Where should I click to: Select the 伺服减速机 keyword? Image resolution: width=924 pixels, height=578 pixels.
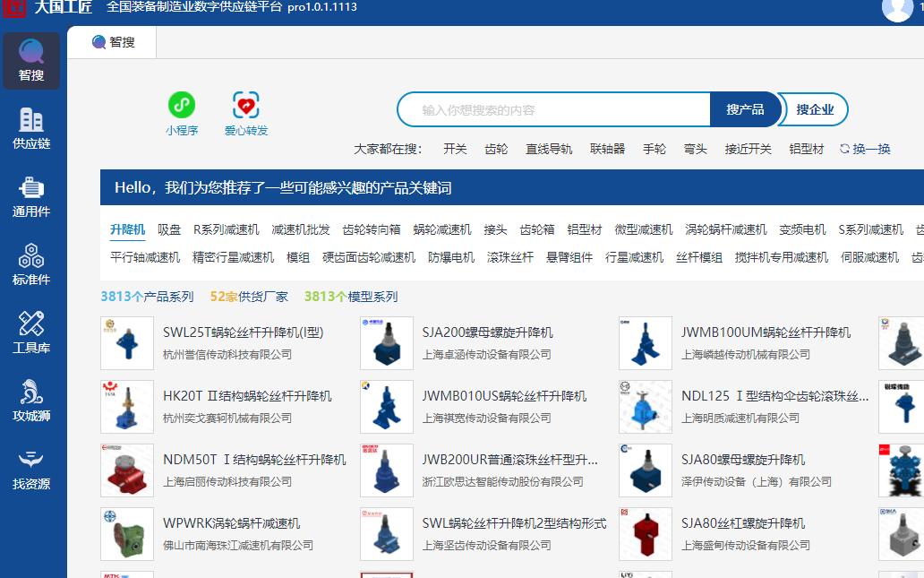click(869, 258)
